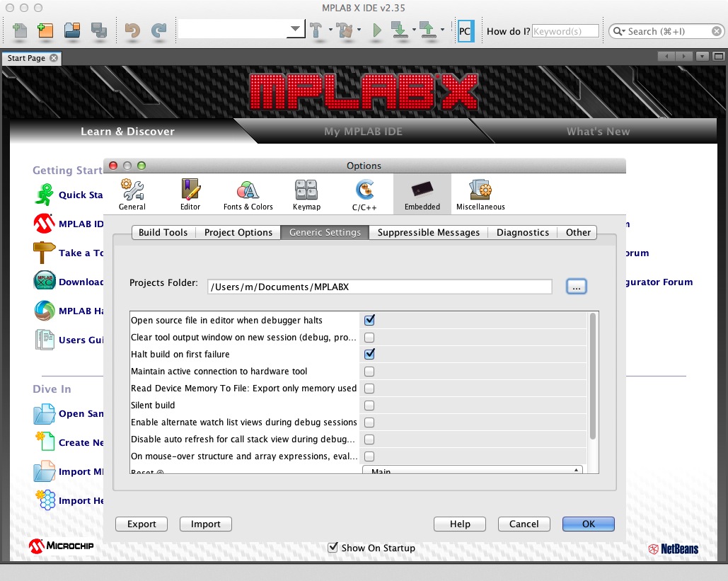The width and height of the screenshot is (728, 581).
Task: Open the Embedded options category
Action: pyautogui.click(x=422, y=194)
